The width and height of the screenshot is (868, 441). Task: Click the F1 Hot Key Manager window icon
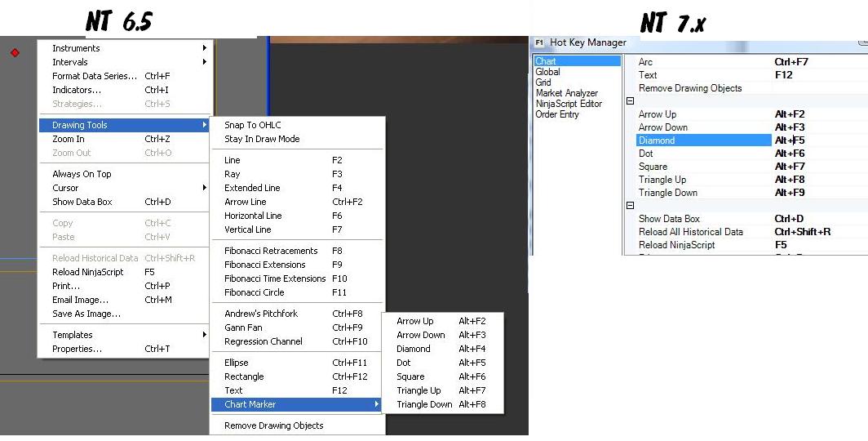(539, 42)
